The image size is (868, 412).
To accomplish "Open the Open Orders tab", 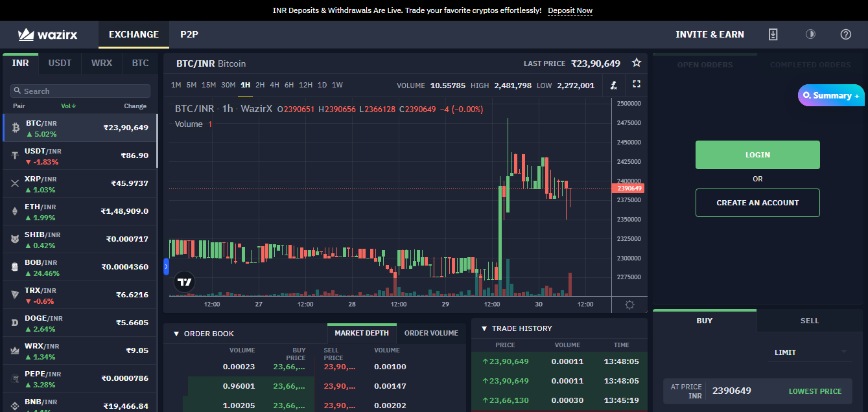I will click(x=705, y=65).
